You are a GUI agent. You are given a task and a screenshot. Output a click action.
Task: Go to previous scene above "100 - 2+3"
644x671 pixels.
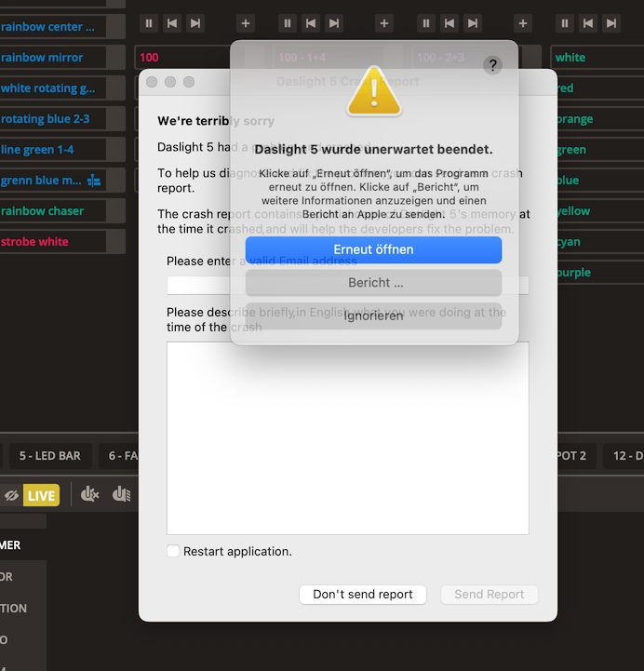449,23
